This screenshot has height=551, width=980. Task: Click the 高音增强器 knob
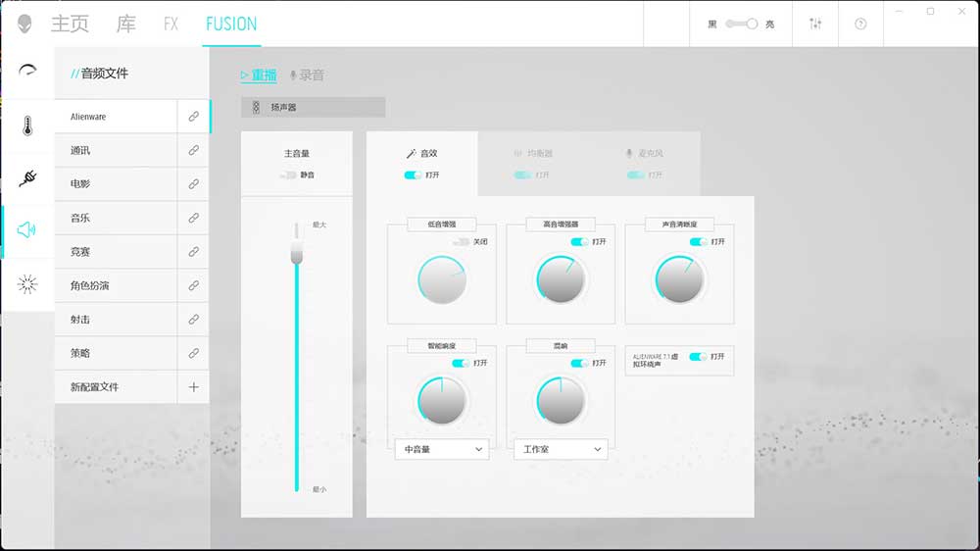point(561,279)
